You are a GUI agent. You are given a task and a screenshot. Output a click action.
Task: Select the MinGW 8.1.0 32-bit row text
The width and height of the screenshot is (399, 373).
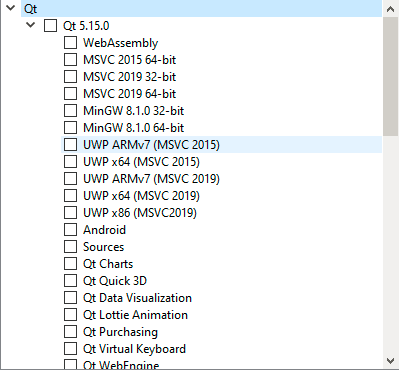click(x=133, y=111)
